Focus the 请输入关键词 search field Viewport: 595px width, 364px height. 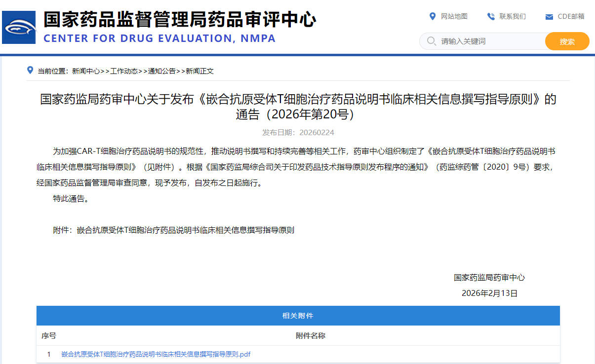point(489,41)
